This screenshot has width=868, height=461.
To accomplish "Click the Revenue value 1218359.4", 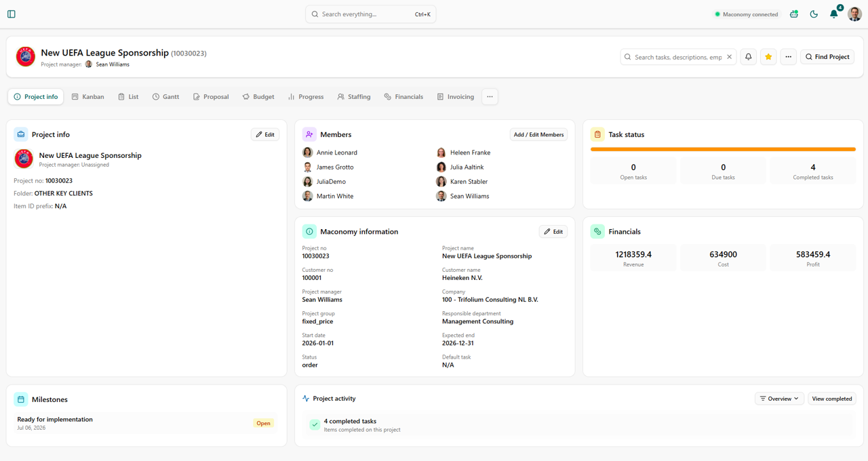I will point(633,254).
